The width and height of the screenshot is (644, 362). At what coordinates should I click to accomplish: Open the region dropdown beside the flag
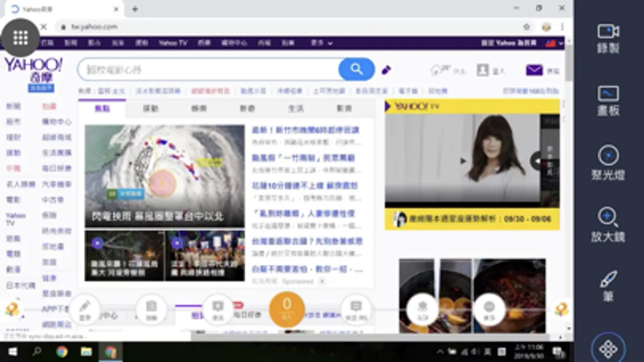(561, 43)
